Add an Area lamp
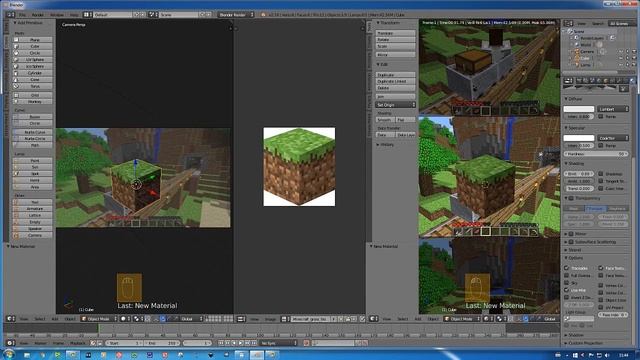The height and width of the screenshot is (360, 640). pyautogui.click(x=33, y=187)
